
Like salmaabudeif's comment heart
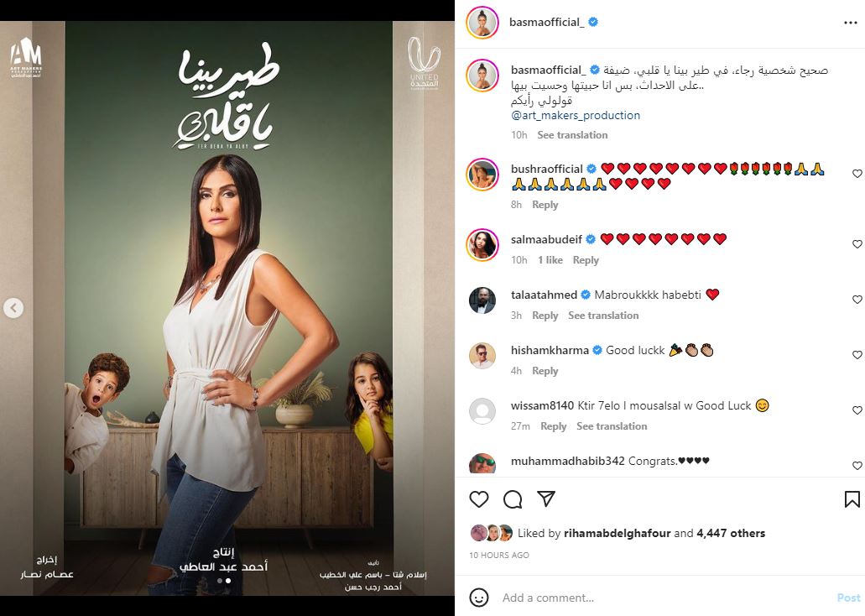(857, 244)
